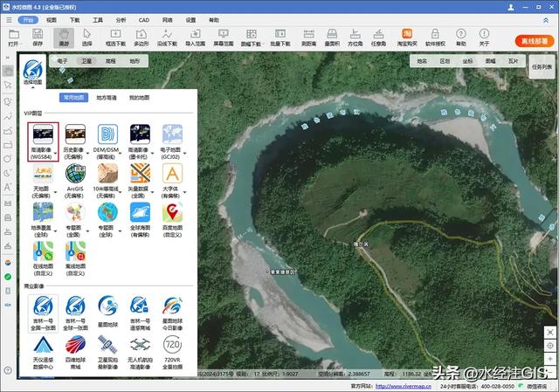Switch the map type to 地形
This screenshot has width=559, height=392.
(x=135, y=61)
